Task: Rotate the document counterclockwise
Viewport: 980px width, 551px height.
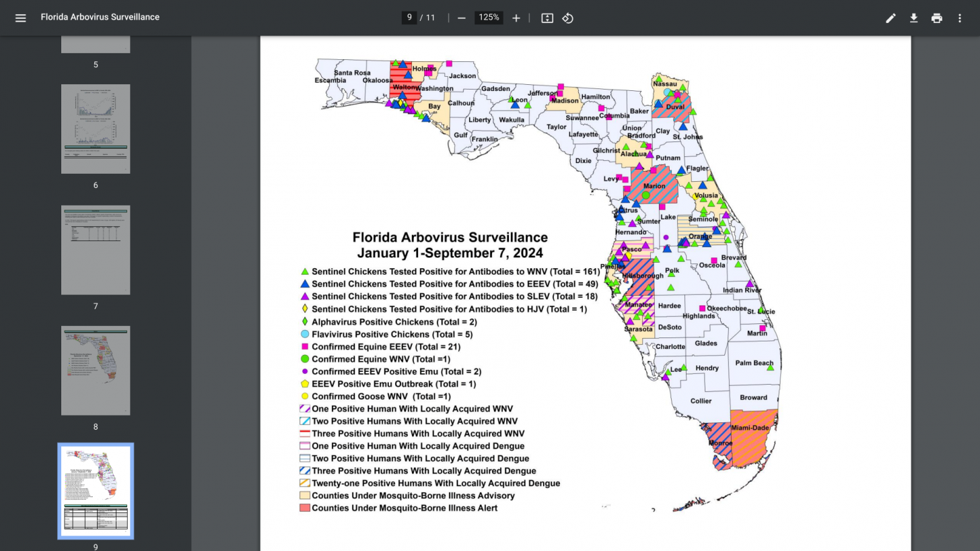Action: pyautogui.click(x=568, y=18)
